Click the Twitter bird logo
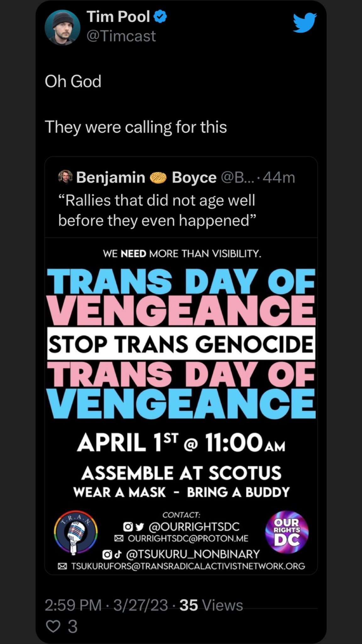Screen dimensions: 362x644 click(305, 23)
